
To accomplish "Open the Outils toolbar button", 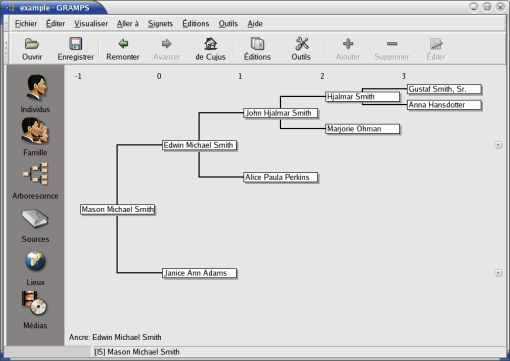I will click(x=301, y=49).
